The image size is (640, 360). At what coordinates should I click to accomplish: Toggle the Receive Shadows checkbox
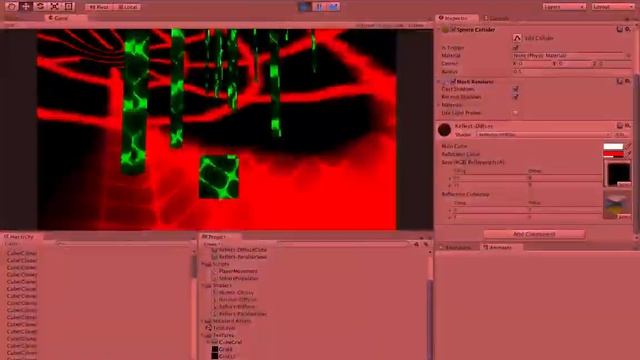516,97
